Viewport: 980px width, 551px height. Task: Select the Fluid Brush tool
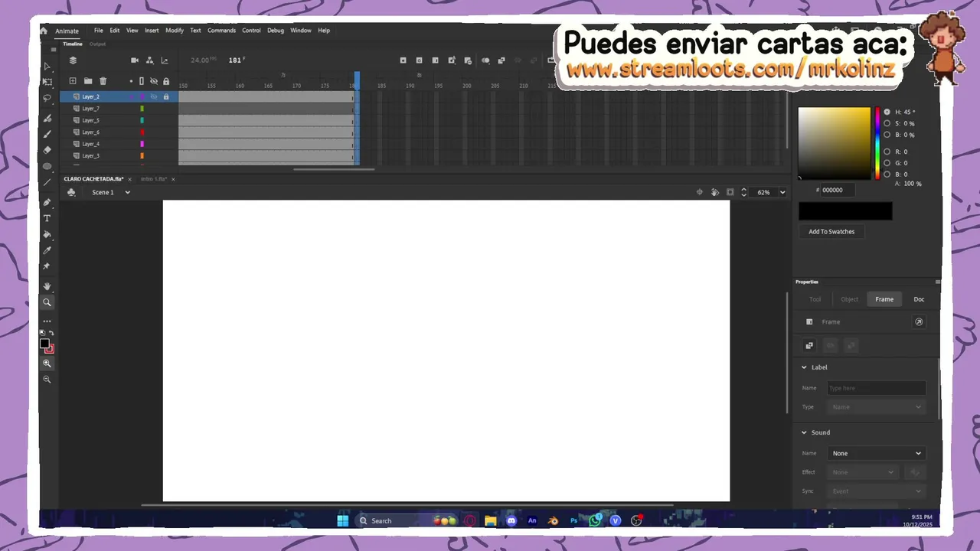click(x=47, y=119)
